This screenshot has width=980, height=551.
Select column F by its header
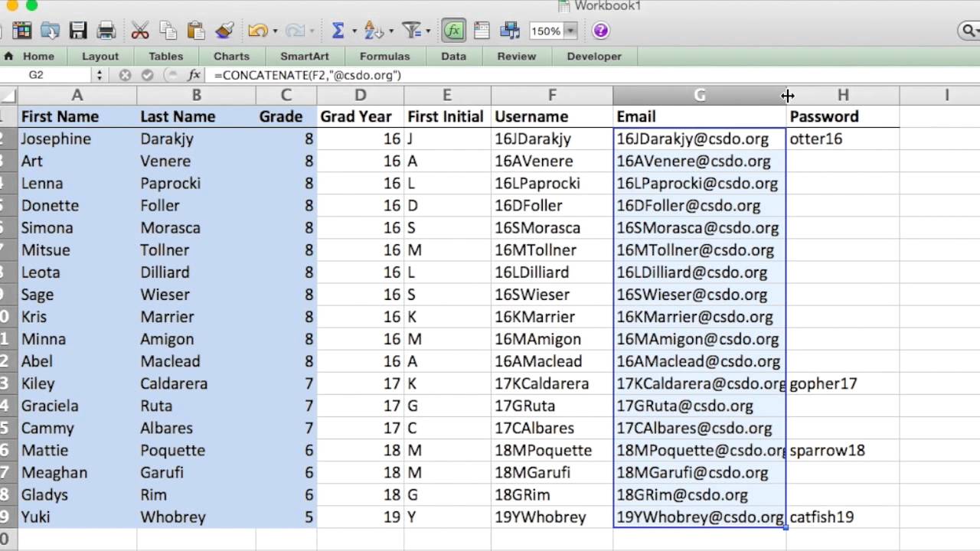coord(552,96)
